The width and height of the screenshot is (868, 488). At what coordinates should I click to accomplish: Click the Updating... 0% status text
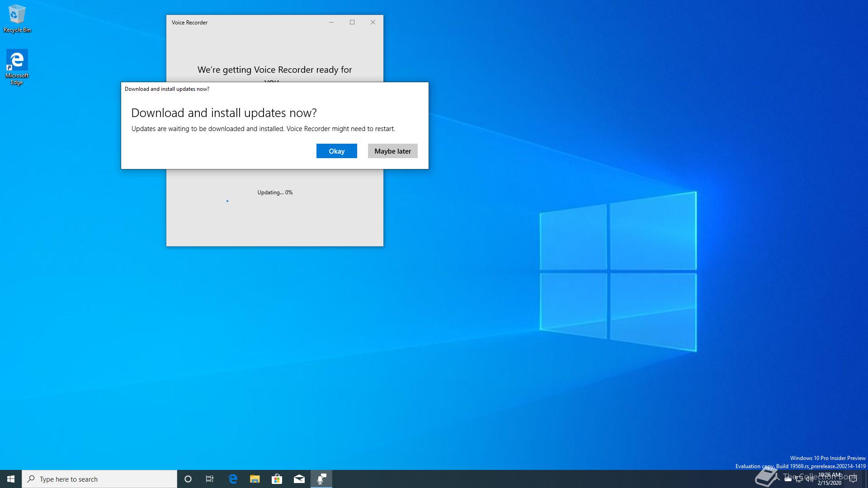(275, 192)
